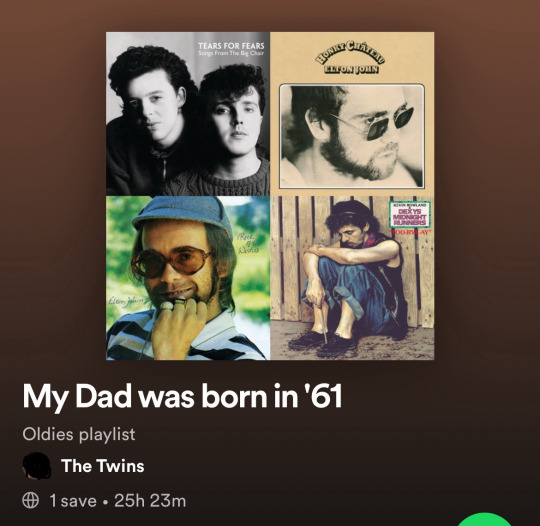
Task: Open The Twins profile avatar
Action: [37, 466]
